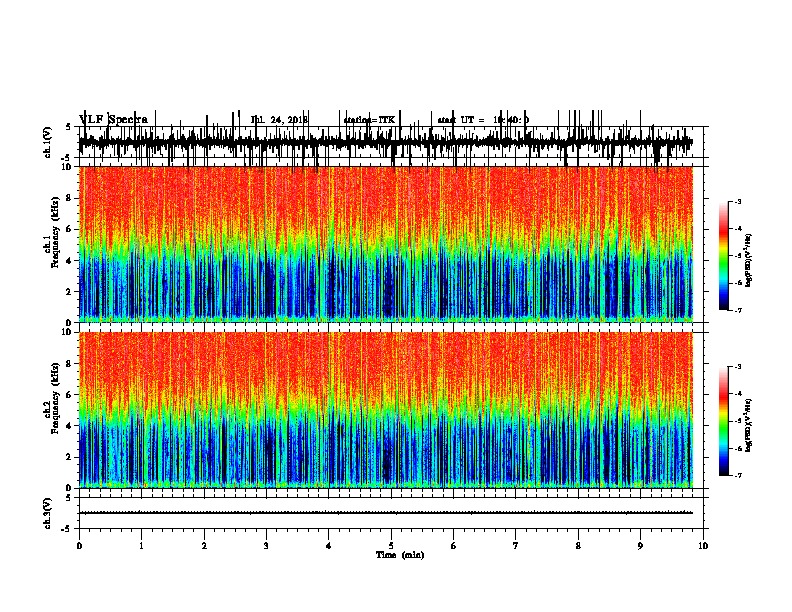Image resolution: width=792 pixels, height=612 pixels.
Task: Click the time axis tick label "5"
Action: (391, 546)
